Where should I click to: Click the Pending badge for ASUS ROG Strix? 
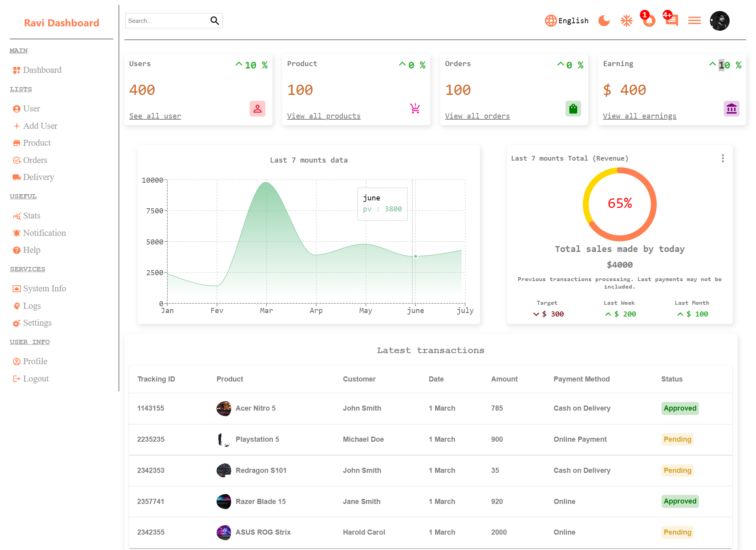coord(677,532)
